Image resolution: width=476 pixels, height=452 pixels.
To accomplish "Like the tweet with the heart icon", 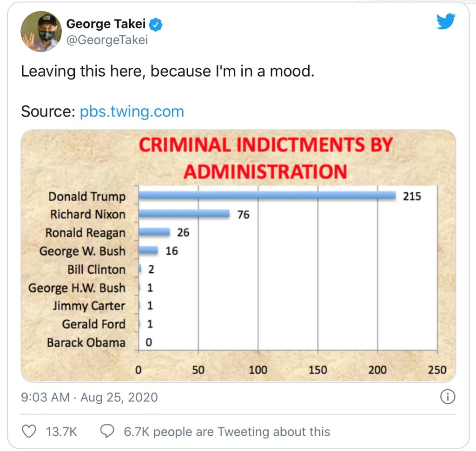I will point(29,432).
